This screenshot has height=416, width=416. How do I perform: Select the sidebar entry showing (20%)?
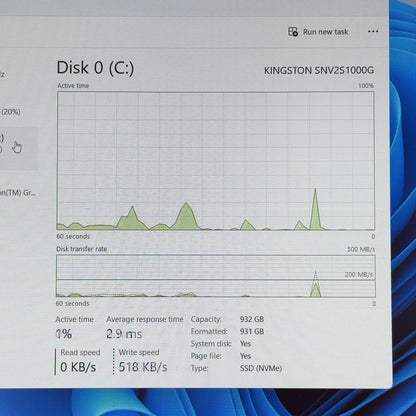tap(11, 112)
